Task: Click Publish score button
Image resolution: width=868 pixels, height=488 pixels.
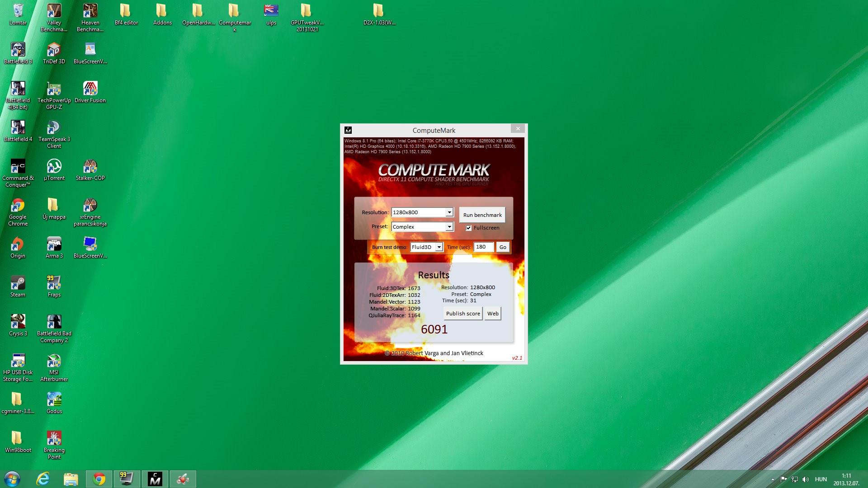Action: point(463,314)
